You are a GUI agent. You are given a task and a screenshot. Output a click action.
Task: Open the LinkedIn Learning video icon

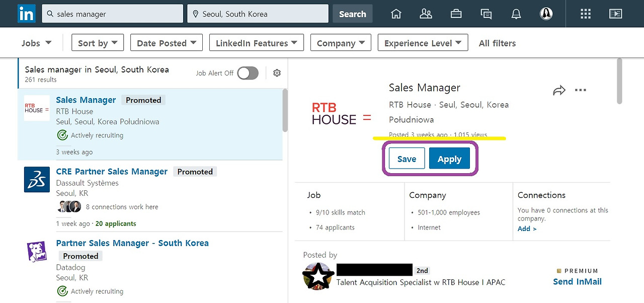(615, 14)
